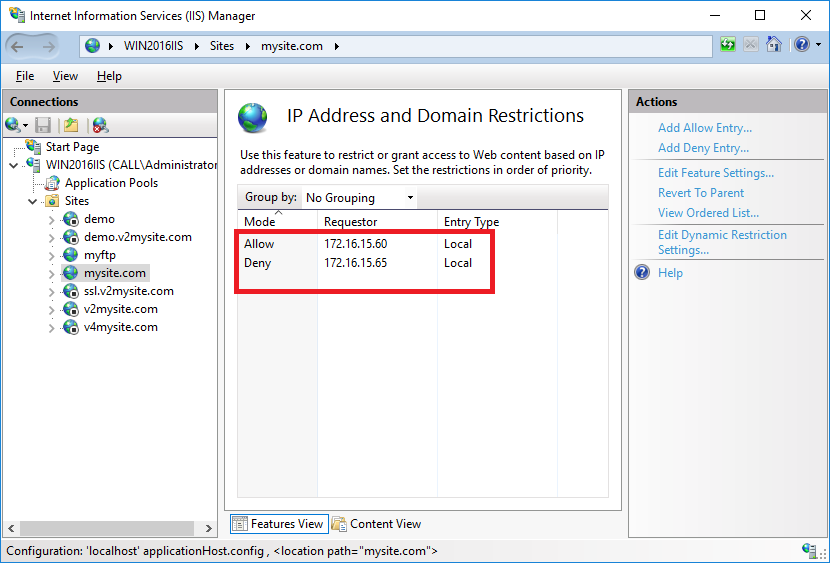Click the globe icon beside demo site
Viewport: 830px width, 563px height.
click(x=70, y=219)
